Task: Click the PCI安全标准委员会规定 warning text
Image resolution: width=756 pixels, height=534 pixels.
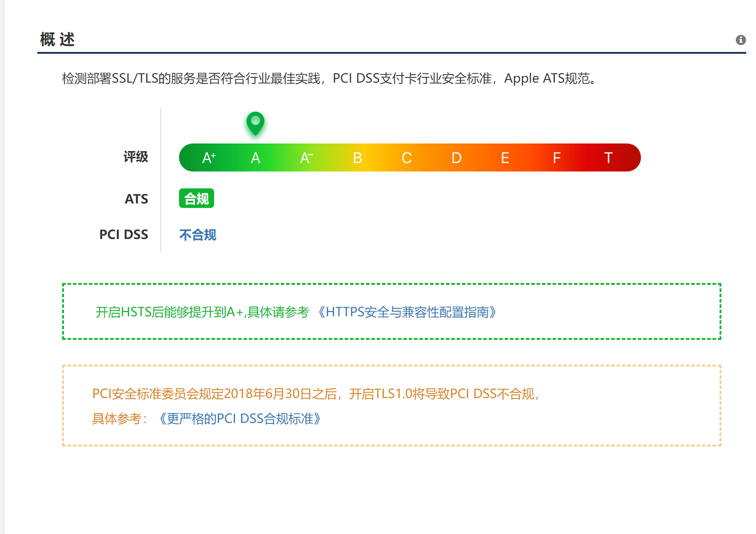Action: click(x=316, y=394)
